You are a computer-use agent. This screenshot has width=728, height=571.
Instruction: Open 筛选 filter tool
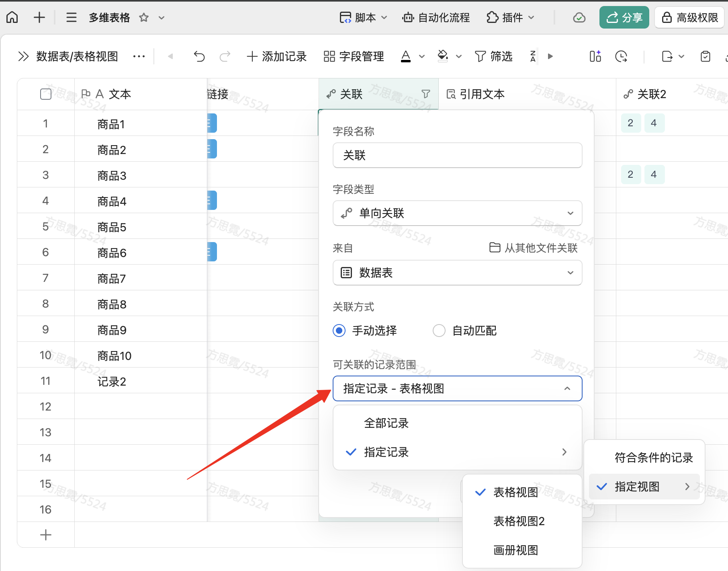[493, 57]
